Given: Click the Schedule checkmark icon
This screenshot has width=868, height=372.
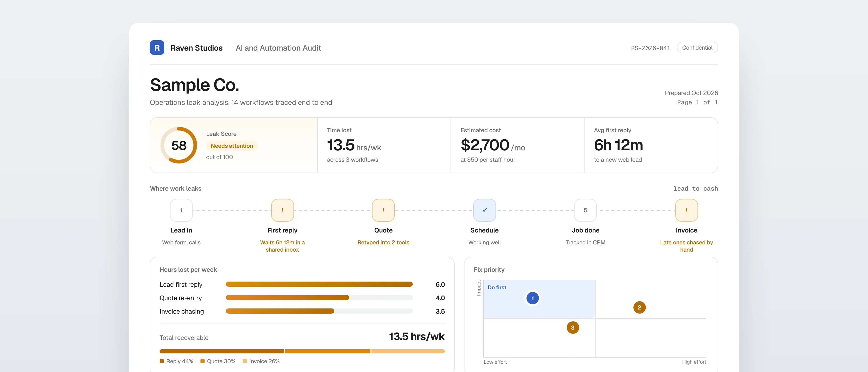Looking at the screenshot, I should 485,210.
